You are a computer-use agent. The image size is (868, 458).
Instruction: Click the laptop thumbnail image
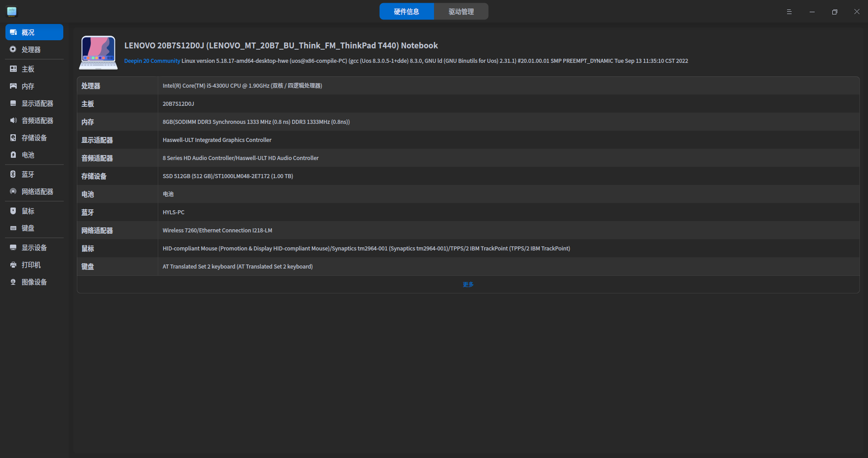tap(98, 52)
